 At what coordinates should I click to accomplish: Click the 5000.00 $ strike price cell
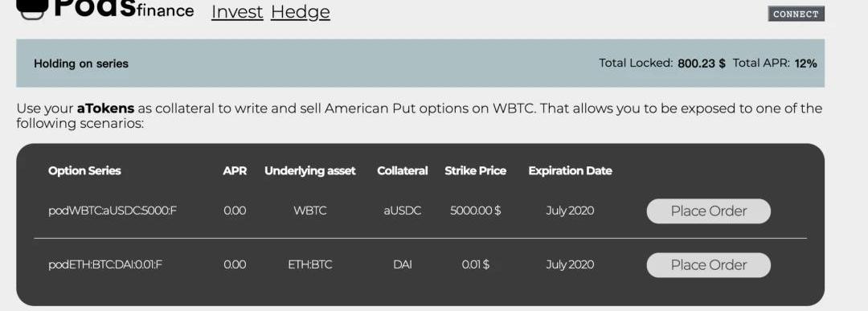pos(476,211)
